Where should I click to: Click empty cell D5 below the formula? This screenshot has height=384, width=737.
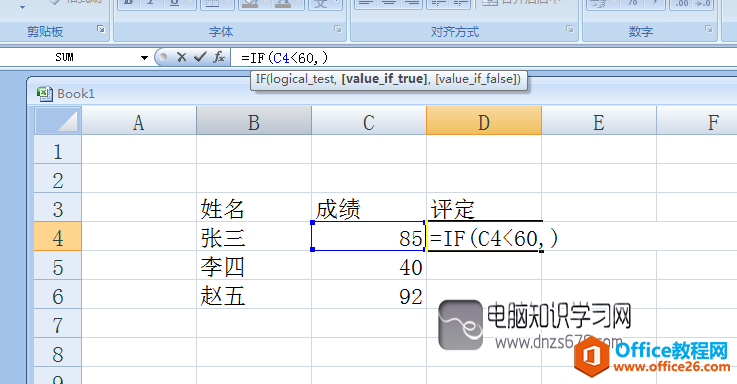tap(484, 267)
